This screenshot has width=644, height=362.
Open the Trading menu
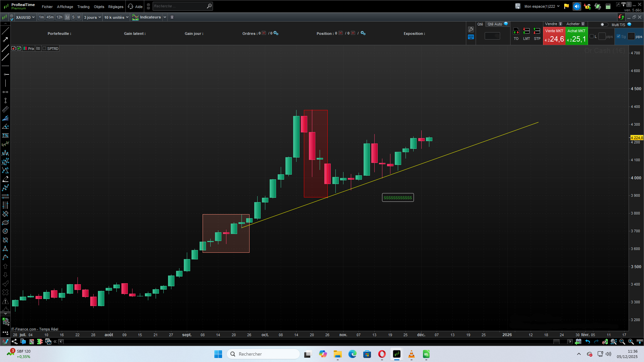click(x=83, y=7)
